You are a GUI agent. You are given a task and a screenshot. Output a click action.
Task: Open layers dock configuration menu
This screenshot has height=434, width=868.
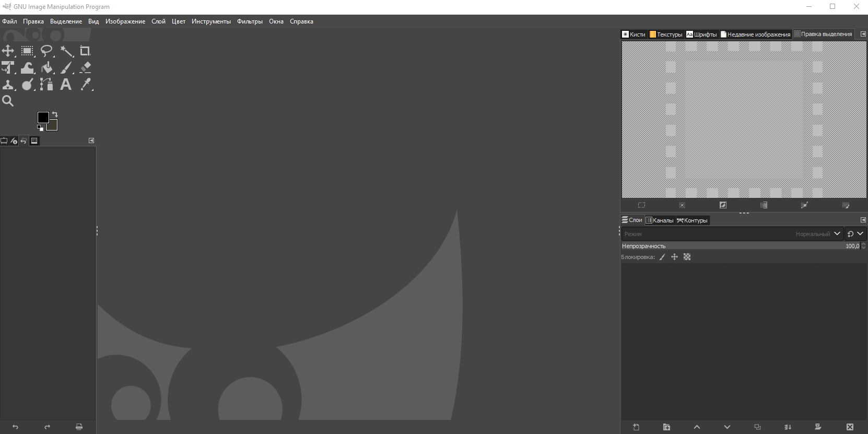863,220
